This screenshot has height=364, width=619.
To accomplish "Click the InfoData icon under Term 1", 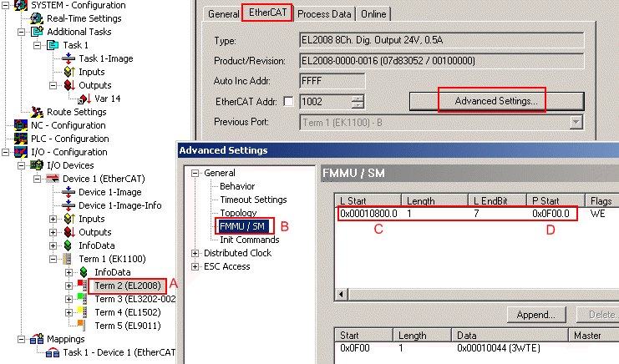I will pos(84,272).
